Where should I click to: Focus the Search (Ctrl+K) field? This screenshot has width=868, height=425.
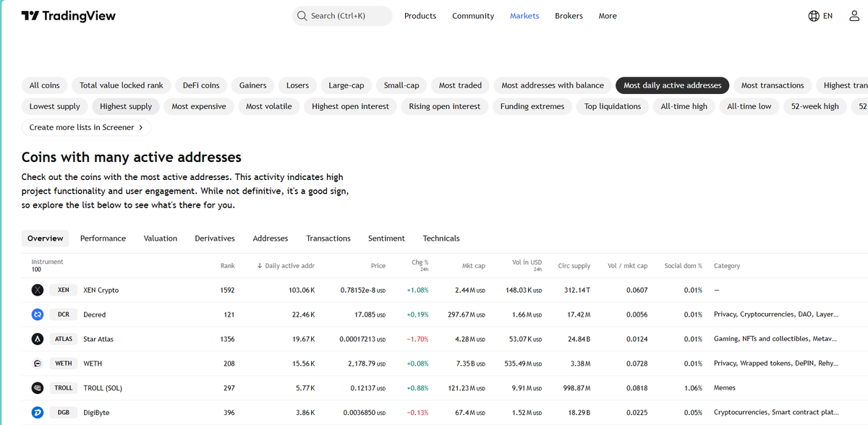pyautogui.click(x=342, y=16)
